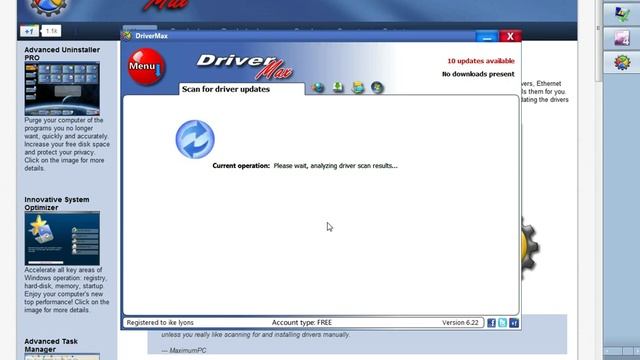Viewport: 640px width, 360px height.
Task: Open the Advanced Task Manager heading link
Action: click(x=51, y=345)
